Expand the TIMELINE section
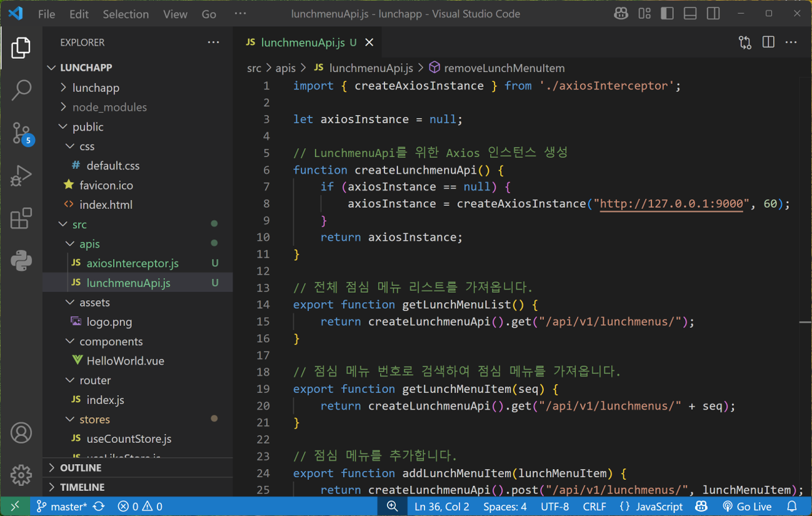 tap(138, 487)
